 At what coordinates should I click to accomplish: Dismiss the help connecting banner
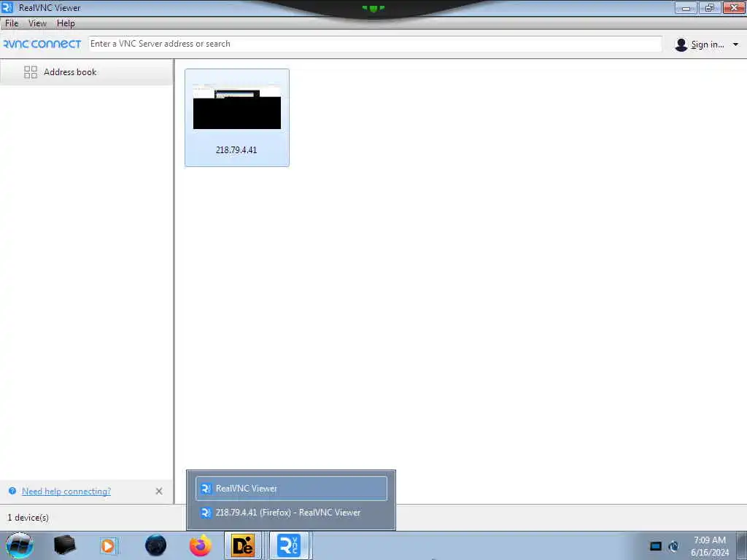pos(159,491)
